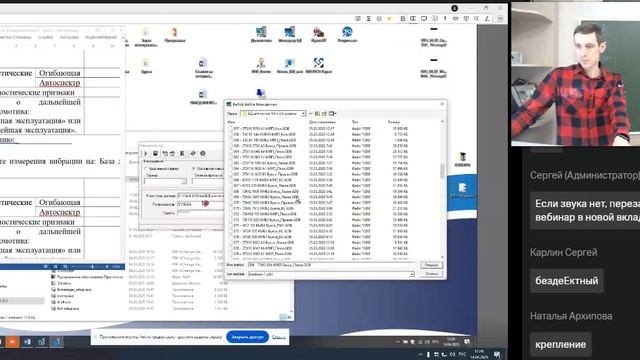
Task: Open notification center icon in system tray
Action: coord(498,355)
